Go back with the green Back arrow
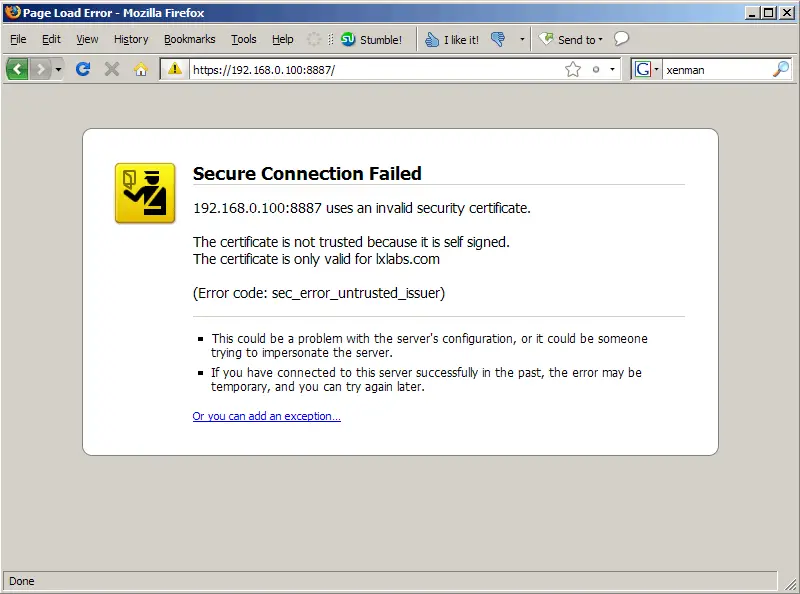Viewport: 800px width, 594px height. click(17, 69)
